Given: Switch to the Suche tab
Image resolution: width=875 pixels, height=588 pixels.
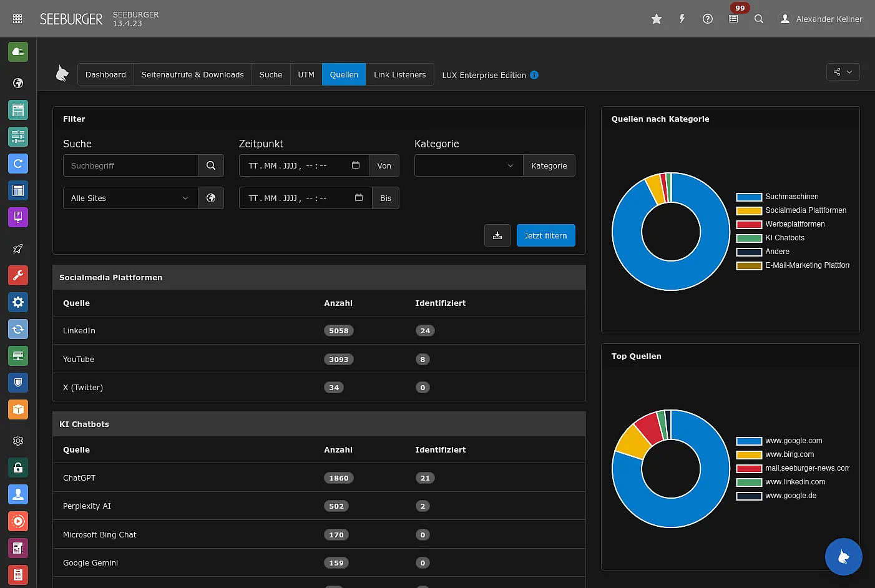Looking at the screenshot, I should pos(271,74).
